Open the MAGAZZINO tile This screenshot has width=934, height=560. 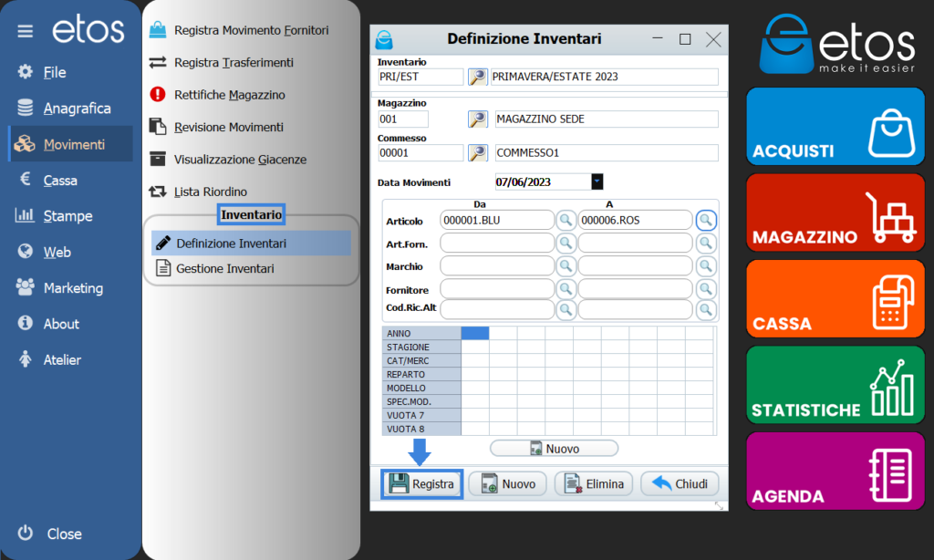[x=835, y=213]
